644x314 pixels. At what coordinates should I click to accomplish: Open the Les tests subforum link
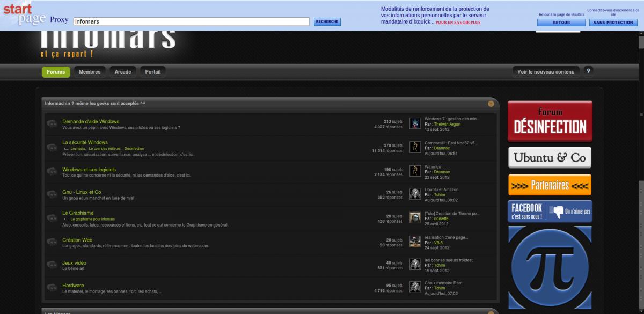(x=78, y=148)
